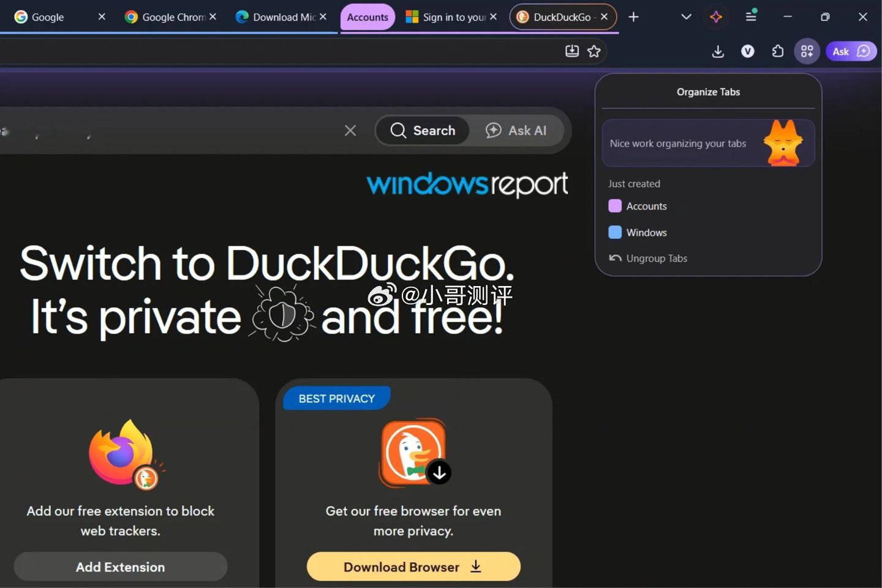Image resolution: width=882 pixels, height=588 pixels.
Task: Click the Accounts tab group label
Action: click(x=367, y=17)
